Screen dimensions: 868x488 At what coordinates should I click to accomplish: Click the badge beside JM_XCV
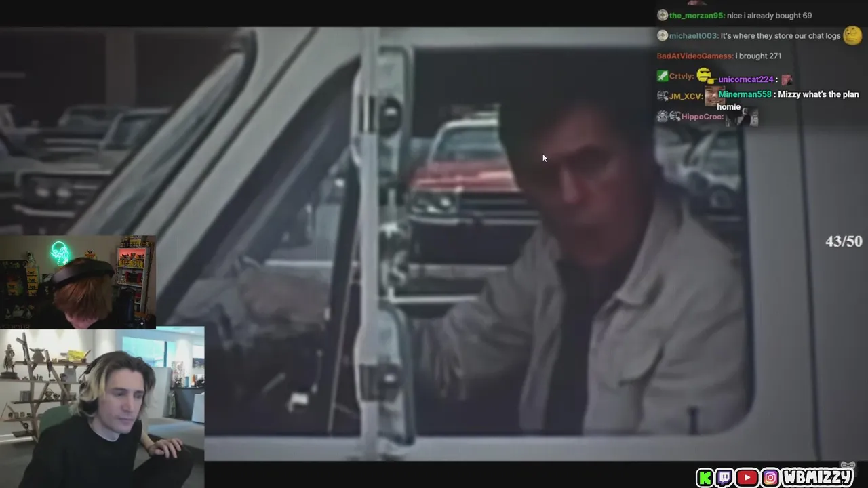pos(662,96)
